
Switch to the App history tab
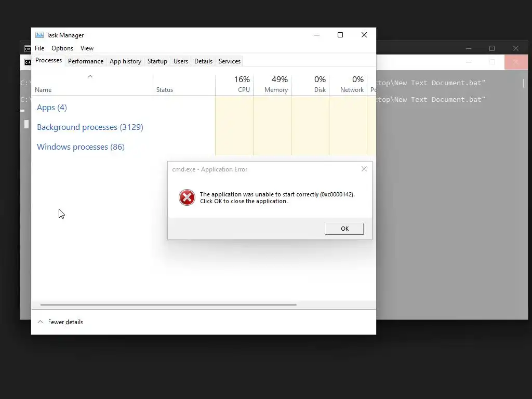[125, 61]
